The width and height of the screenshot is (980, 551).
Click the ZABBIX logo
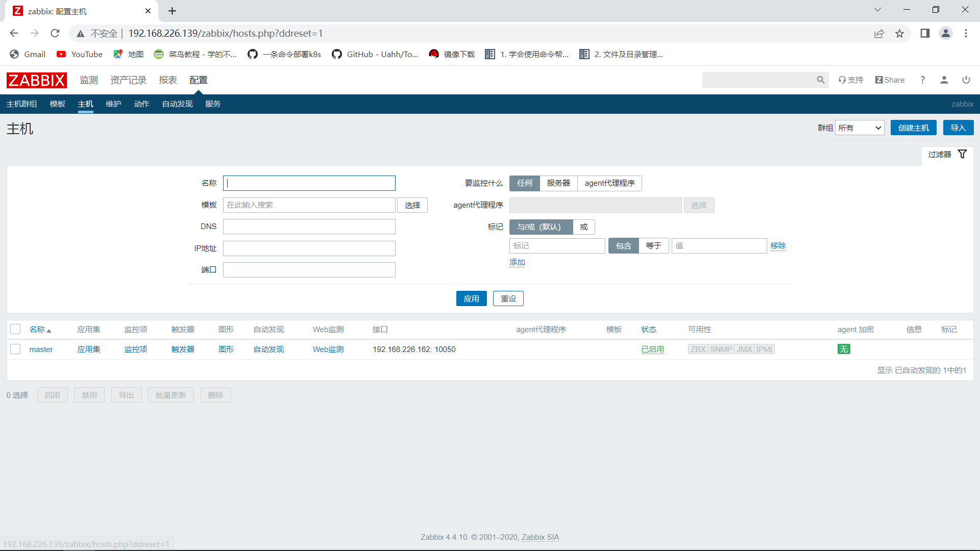(x=36, y=80)
